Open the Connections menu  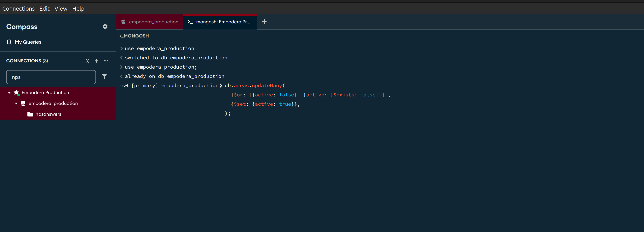pyautogui.click(x=19, y=8)
